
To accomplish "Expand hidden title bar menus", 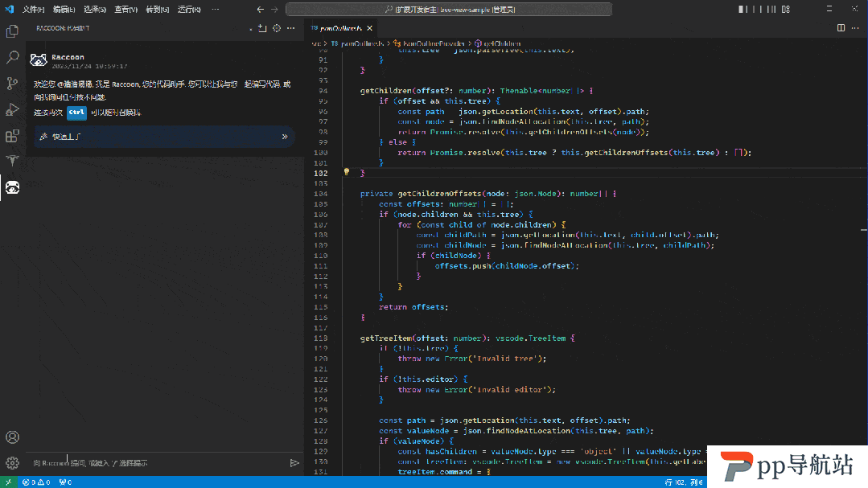I will click(x=216, y=10).
